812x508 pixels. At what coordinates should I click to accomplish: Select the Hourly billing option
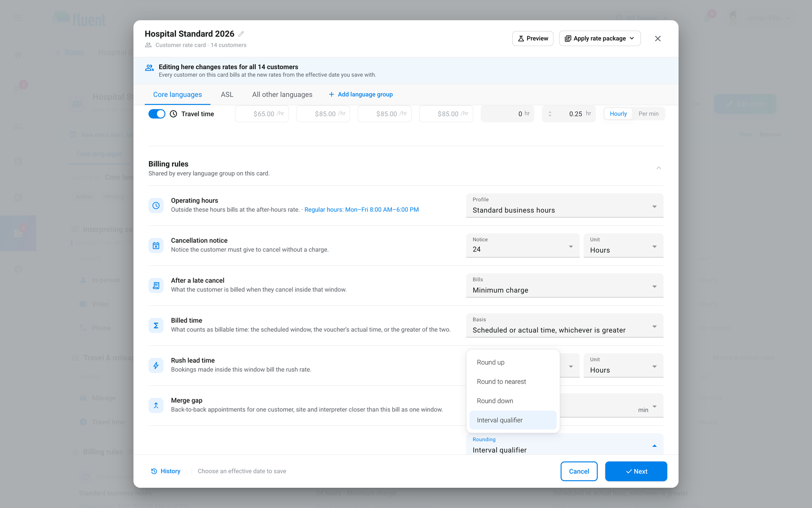click(618, 114)
